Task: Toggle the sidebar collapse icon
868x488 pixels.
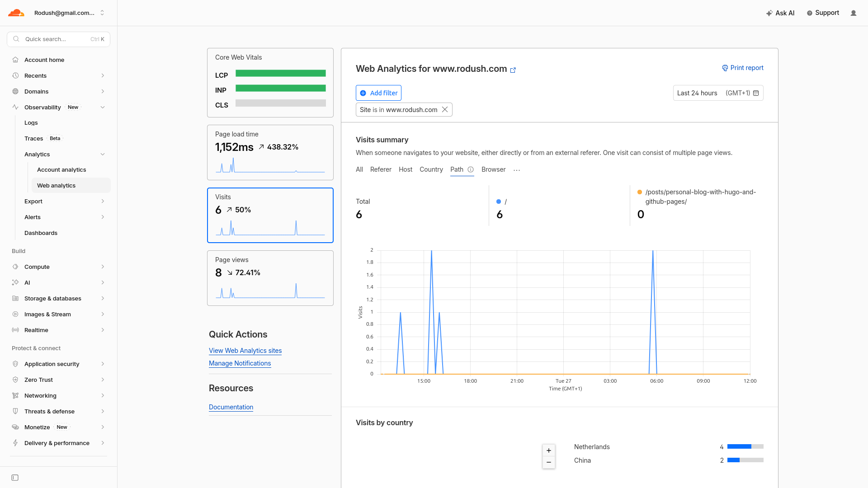Action: (x=15, y=478)
